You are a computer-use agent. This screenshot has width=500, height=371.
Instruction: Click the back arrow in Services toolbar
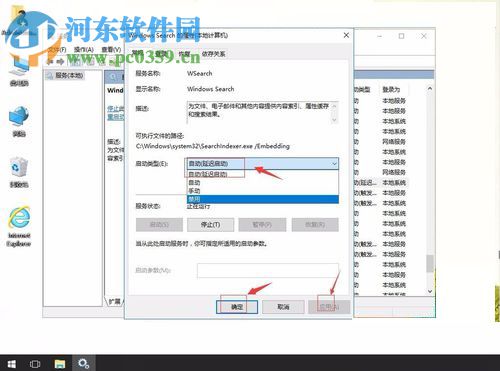click(50, 62)
